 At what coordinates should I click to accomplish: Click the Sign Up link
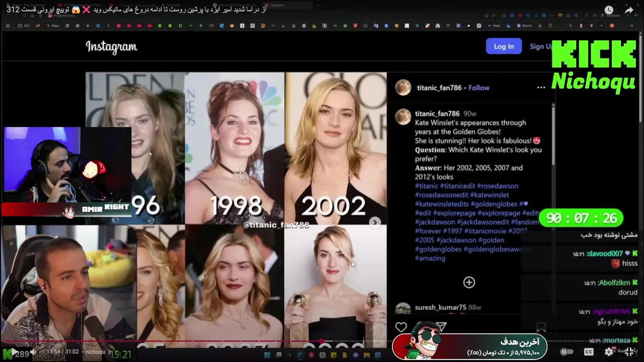point(541,46)
